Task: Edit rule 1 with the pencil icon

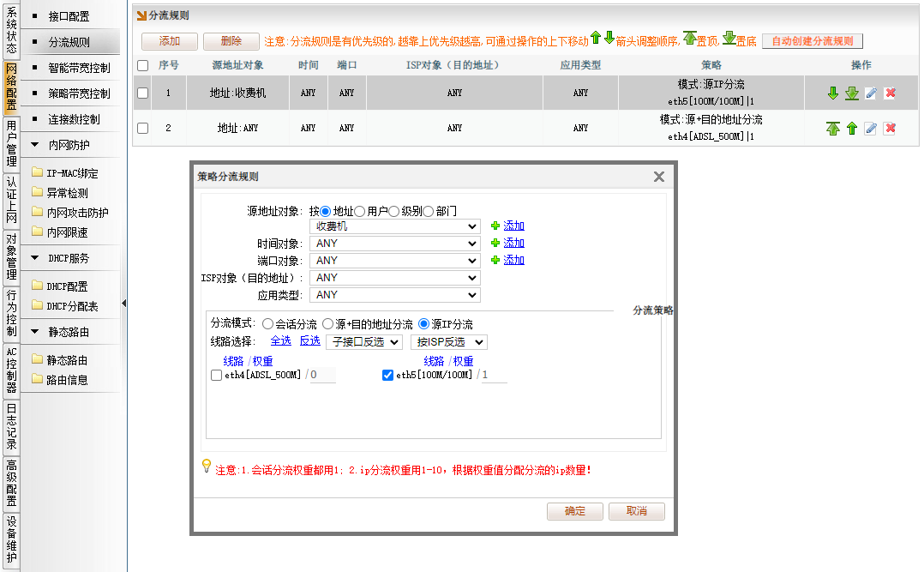Action: click(871, 93)
